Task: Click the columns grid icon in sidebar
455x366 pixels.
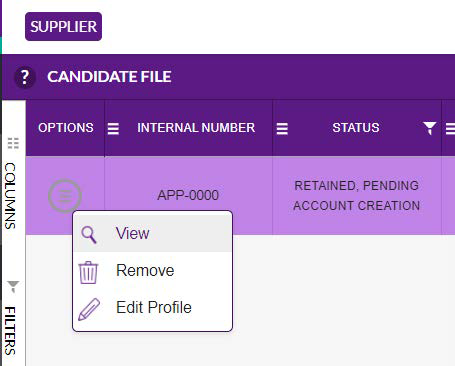Action: pos(13,143)
